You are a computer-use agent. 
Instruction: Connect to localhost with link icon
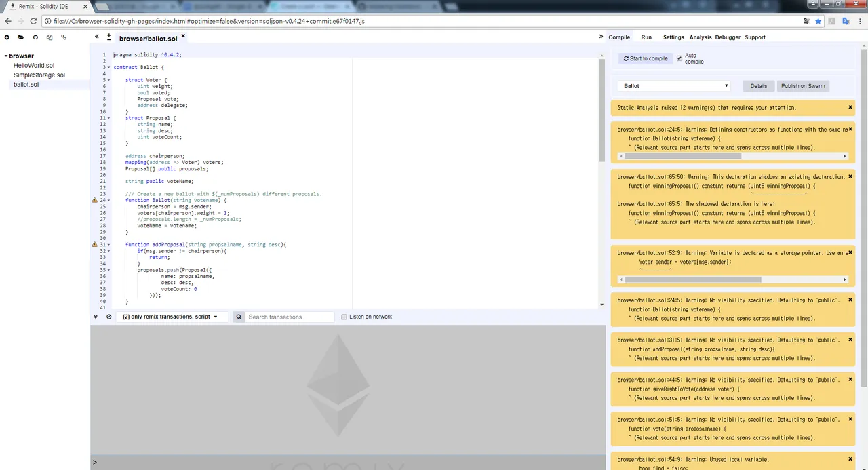64,37
